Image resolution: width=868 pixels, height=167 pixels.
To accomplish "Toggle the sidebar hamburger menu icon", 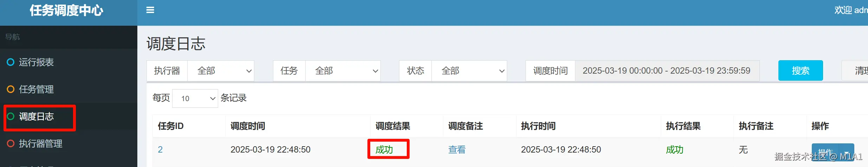I will click(150, 10).
